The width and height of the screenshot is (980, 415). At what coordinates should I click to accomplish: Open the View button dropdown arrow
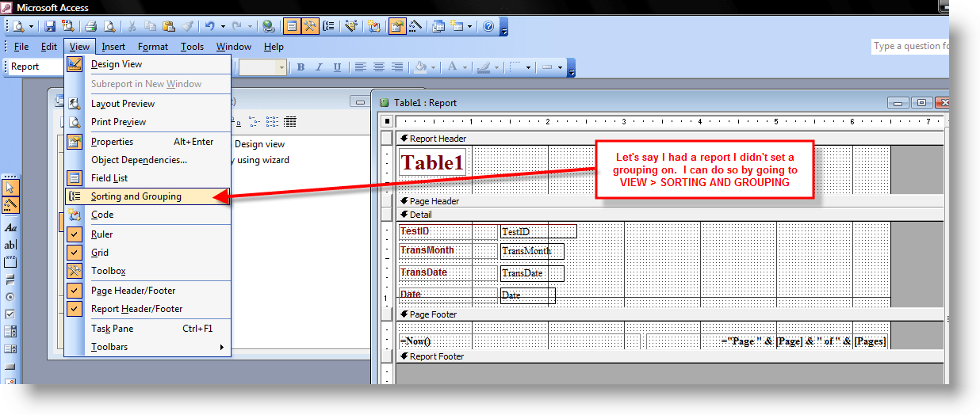(32, 26)
